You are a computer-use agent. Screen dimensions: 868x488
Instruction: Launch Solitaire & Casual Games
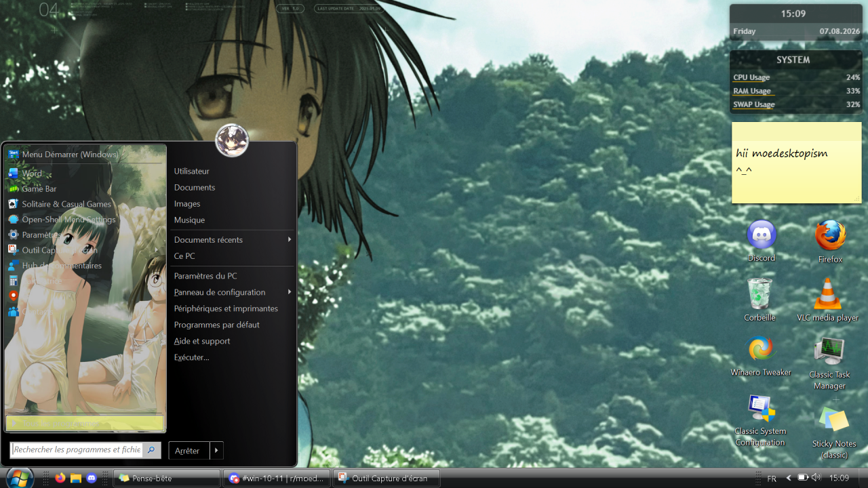[x=85, y=204]
